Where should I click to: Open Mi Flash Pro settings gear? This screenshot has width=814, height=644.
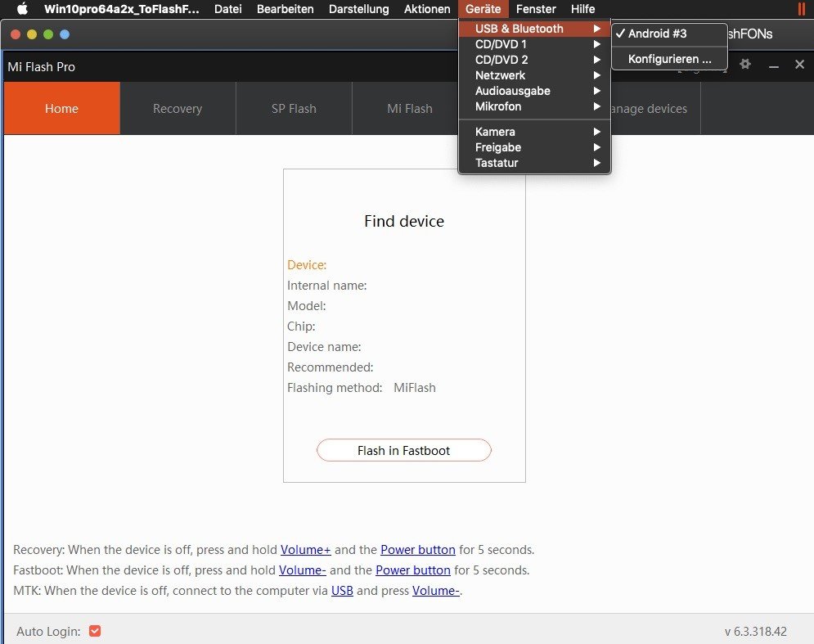coord(745,64)
